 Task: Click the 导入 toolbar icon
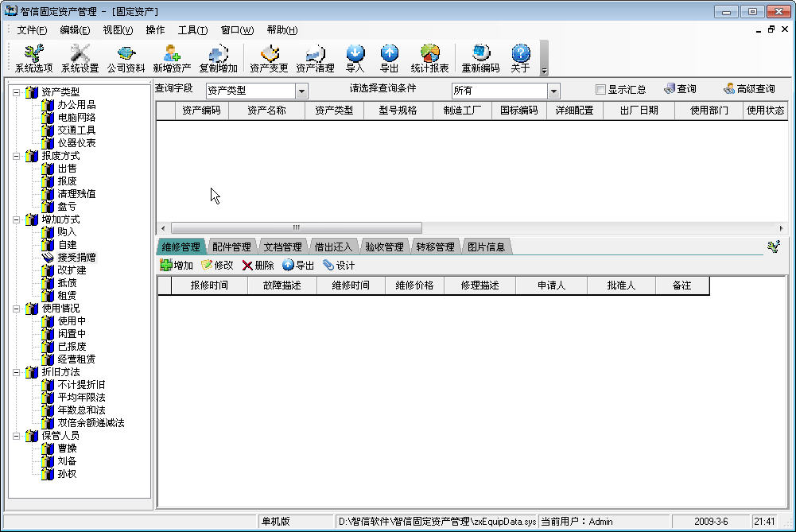click(x=355, y=58)
